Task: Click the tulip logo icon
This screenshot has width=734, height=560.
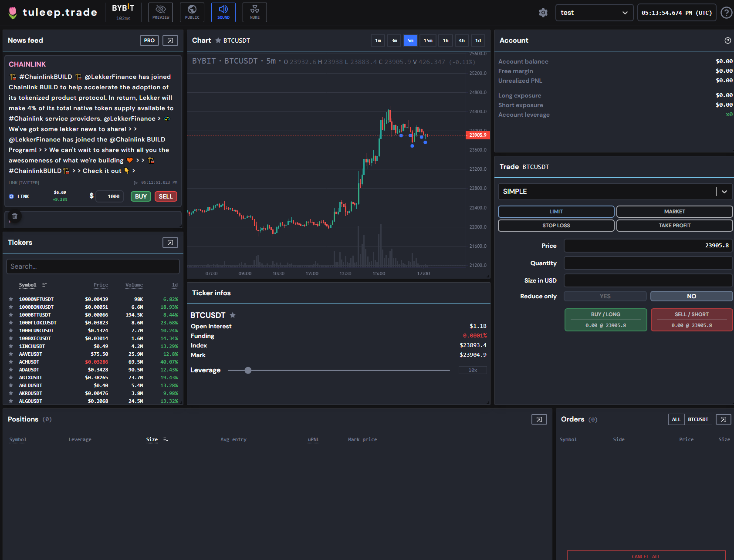Action: coord(13,13)
